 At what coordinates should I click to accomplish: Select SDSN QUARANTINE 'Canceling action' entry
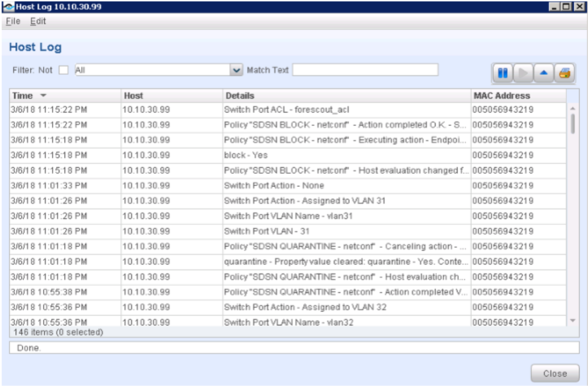(288, 247)
